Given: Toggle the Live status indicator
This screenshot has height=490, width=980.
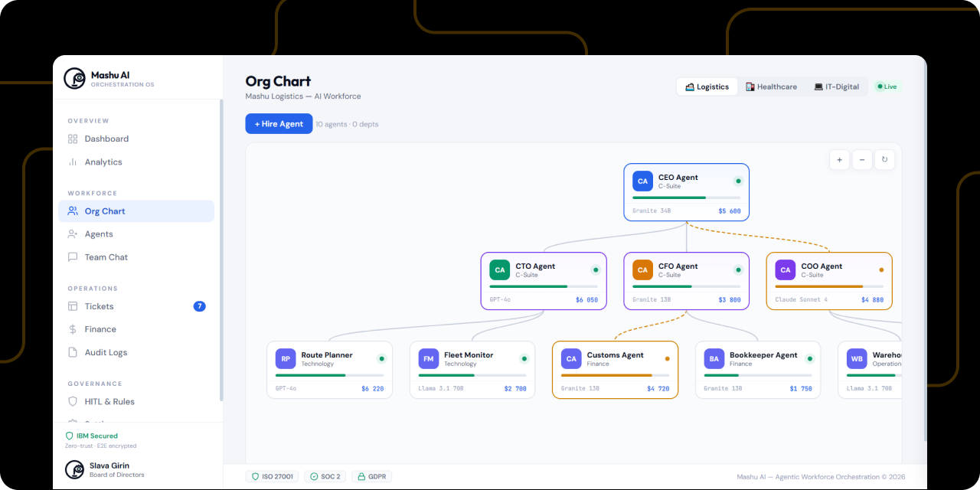Looking at the screenshot, I should tap(886, 87).
